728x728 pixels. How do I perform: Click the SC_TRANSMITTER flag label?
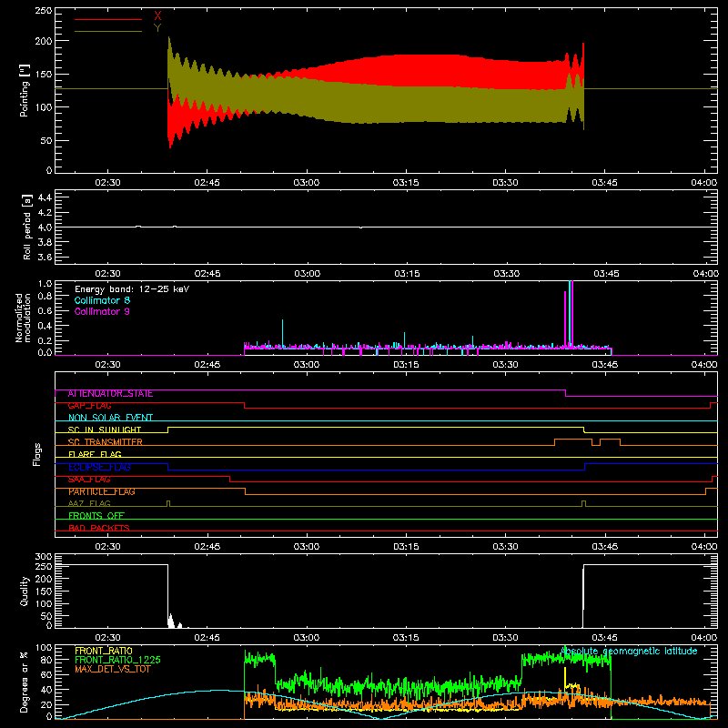click(x=106, y=442)
